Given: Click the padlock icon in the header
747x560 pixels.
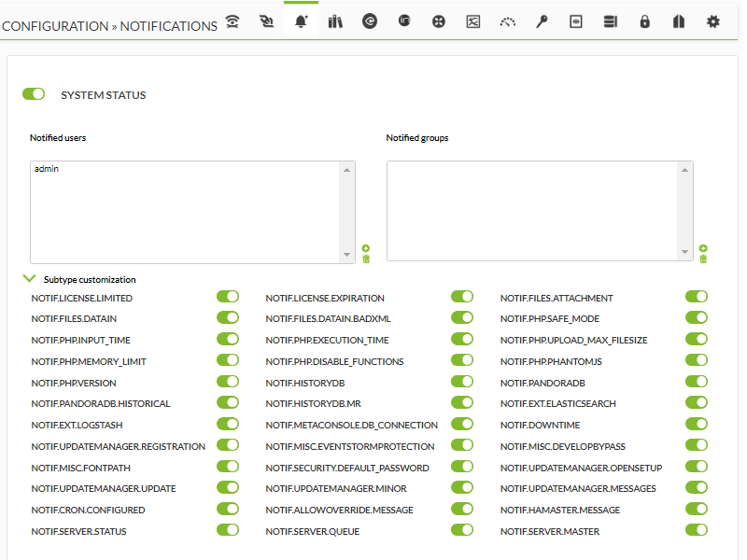Looking at the screenshot, I should [644, 21].
